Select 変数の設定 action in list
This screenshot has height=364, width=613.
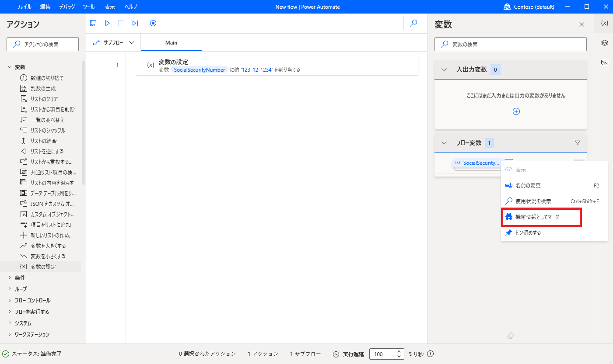point(40,267)
